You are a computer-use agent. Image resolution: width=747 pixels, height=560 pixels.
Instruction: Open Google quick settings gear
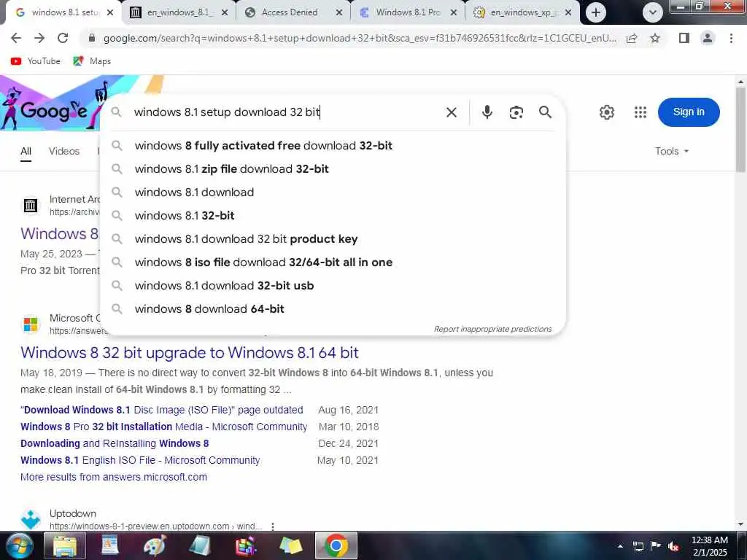point(606,112)
